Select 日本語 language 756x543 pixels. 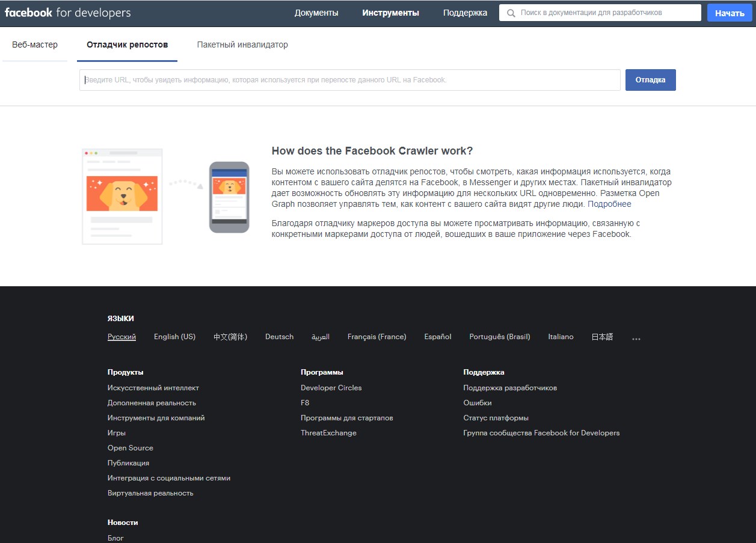point(602,337)
